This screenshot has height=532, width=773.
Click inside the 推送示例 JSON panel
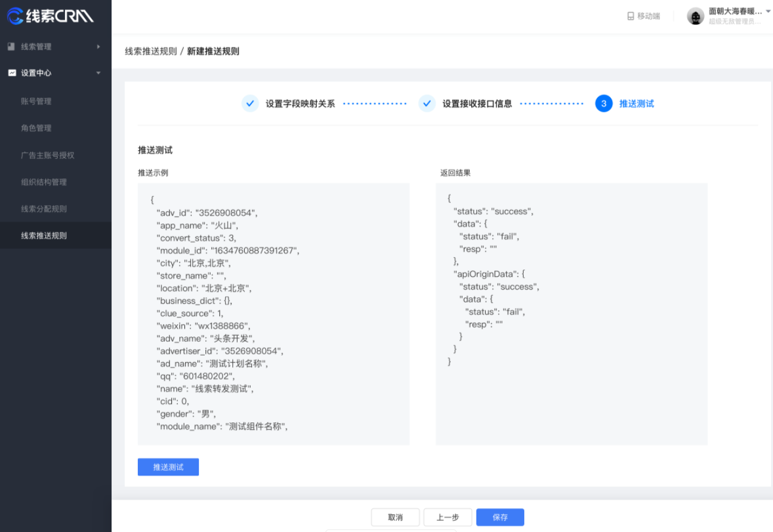(273, 313)
